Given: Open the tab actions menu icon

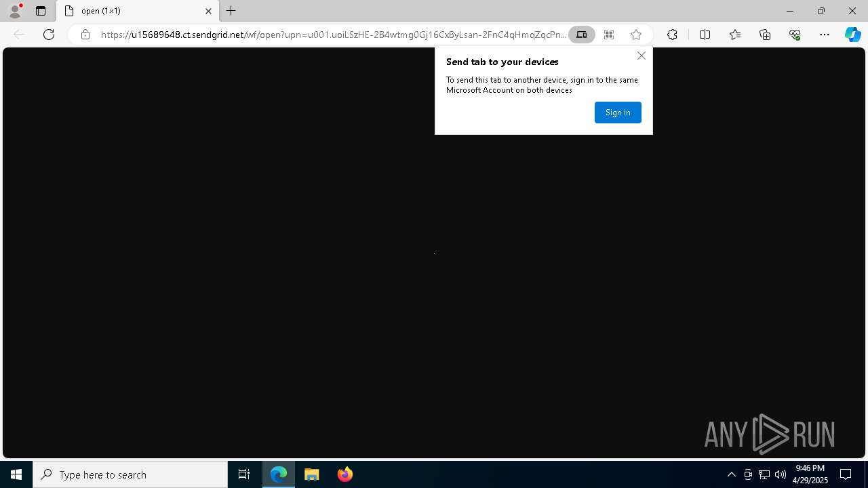Looking at the screenshot, I should tap(41, 11).
